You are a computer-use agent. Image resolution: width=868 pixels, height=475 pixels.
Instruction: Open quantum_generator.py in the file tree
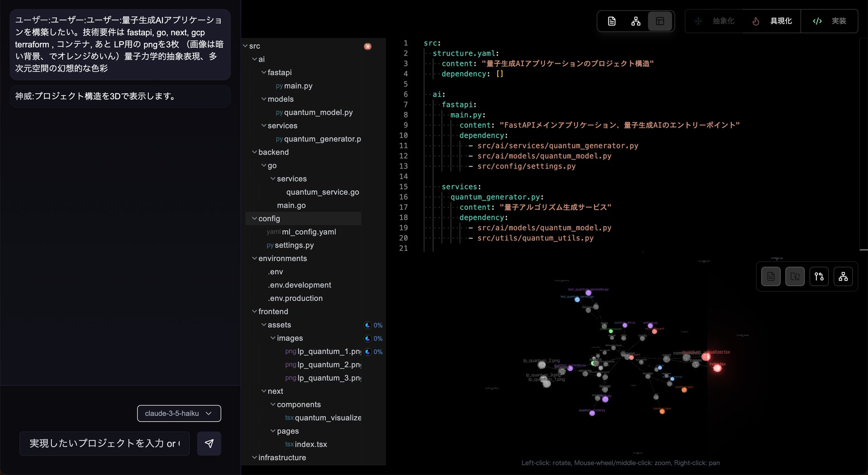[x=318, y=139]
